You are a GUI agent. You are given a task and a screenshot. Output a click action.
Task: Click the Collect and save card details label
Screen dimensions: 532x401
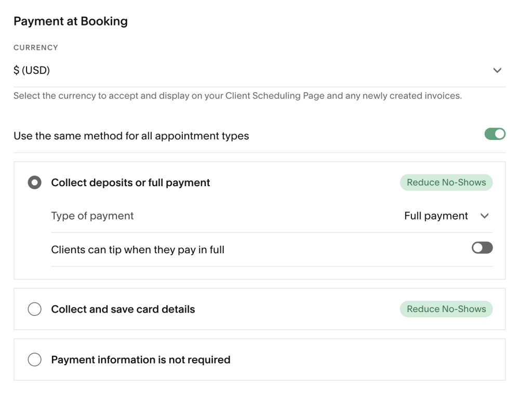pos(123,309)
